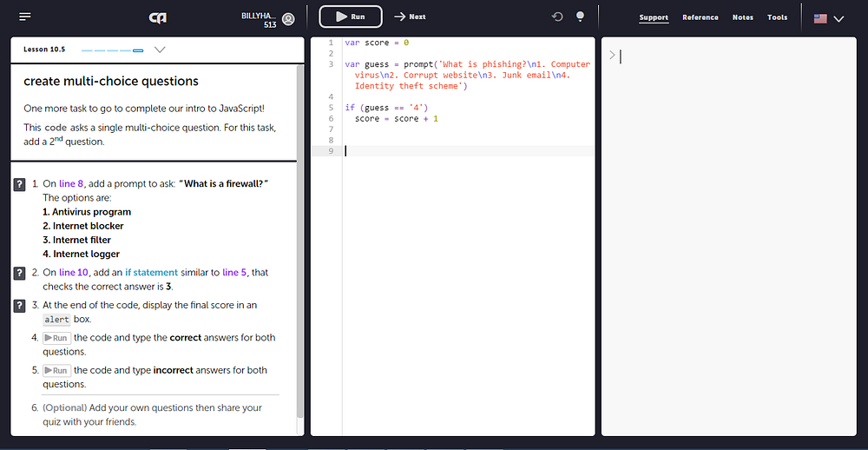Image resolution: width=868 pixels, height=450 pixels.
Task: Go to Next step
Action: (410, 17)
